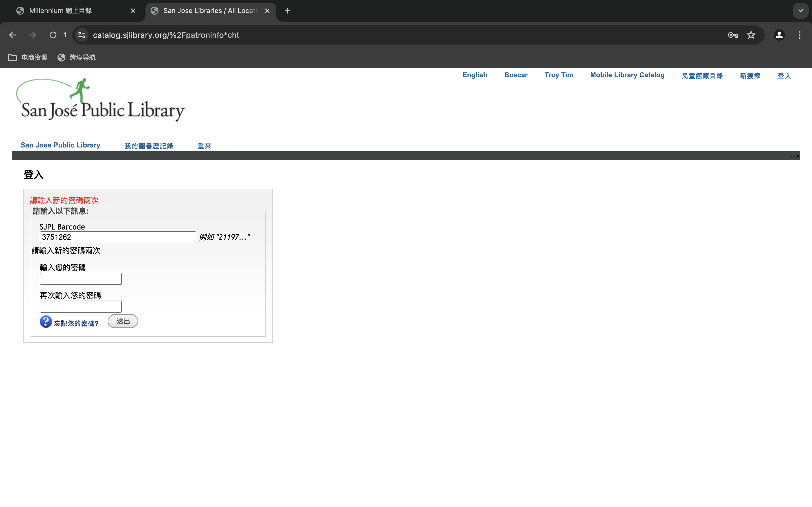812x507 pixels.
Task: Select the San Jose Libraries tab
Action: click(210, 11)
